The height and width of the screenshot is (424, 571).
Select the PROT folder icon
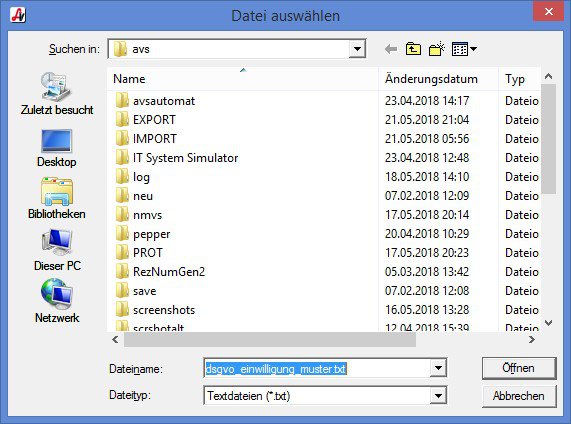(x=122, y=252)
